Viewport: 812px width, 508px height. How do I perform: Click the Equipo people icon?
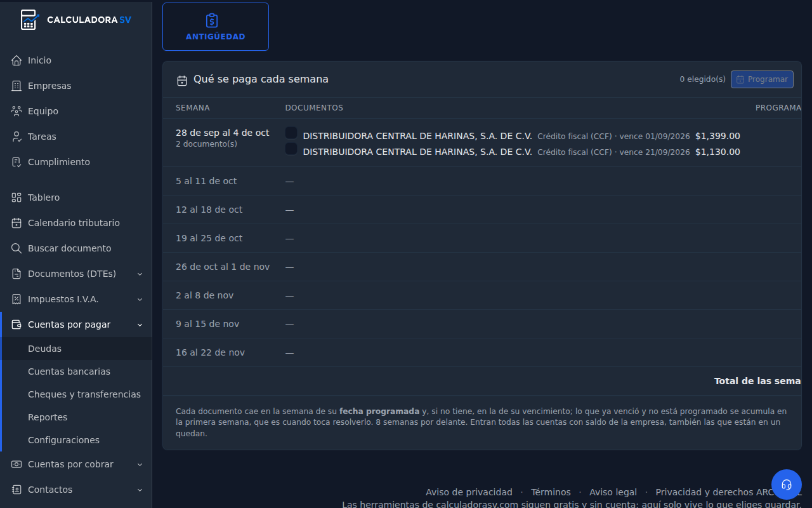click(x=16, y=111)
